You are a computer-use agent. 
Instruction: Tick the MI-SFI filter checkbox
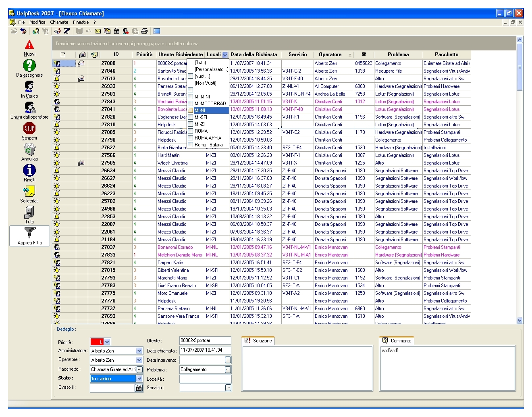tap(191, 117)
